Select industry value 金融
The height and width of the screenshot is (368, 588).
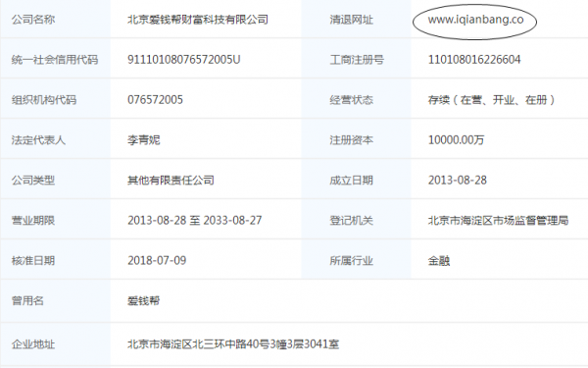tap(439, 261)
